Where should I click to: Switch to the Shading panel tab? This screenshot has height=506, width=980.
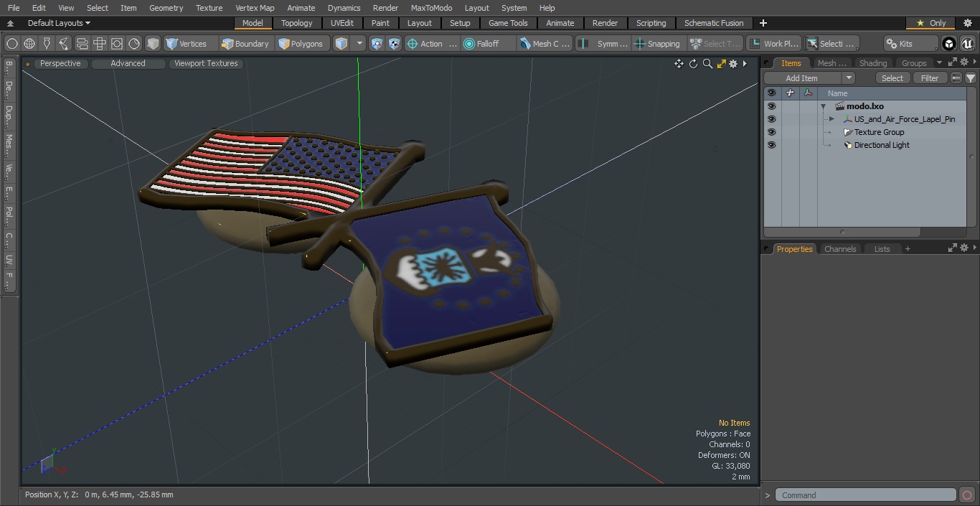point(873,63)
